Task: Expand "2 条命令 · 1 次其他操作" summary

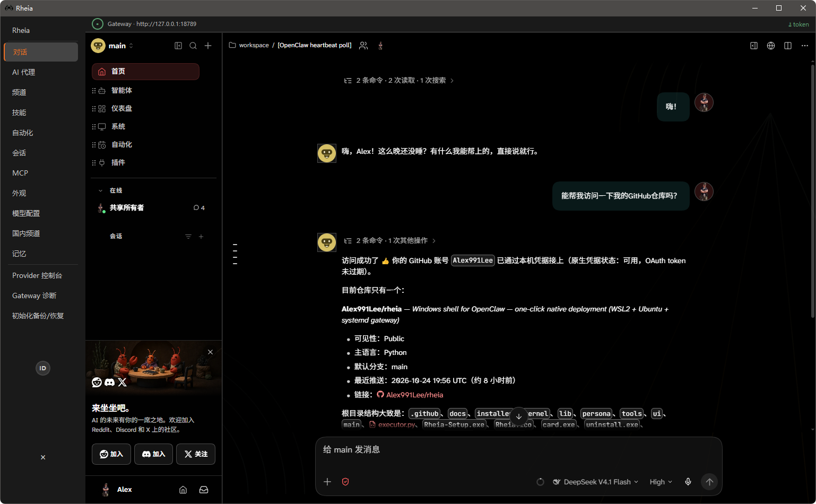Action: 389,241
